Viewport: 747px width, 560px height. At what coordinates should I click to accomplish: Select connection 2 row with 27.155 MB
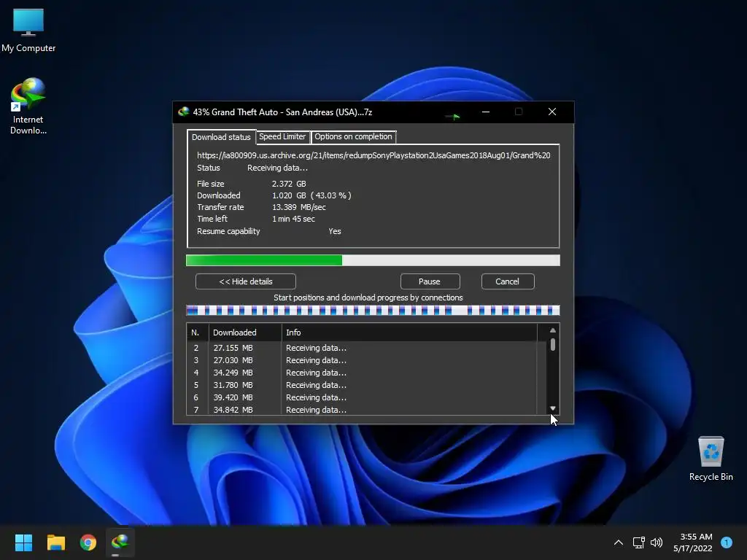click(366, 348)
